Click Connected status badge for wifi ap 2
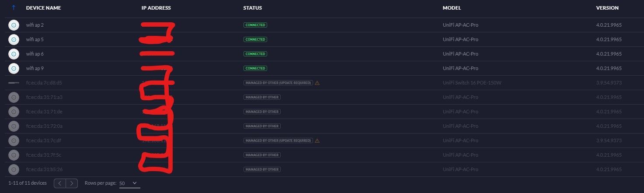The height and width of the screenshot is (193, 644). 255,25
